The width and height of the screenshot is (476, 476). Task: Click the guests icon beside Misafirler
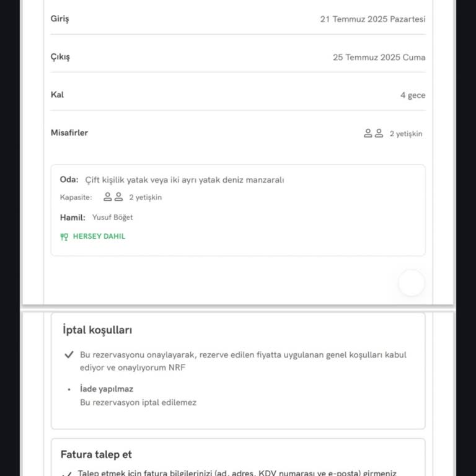[373, 133]
